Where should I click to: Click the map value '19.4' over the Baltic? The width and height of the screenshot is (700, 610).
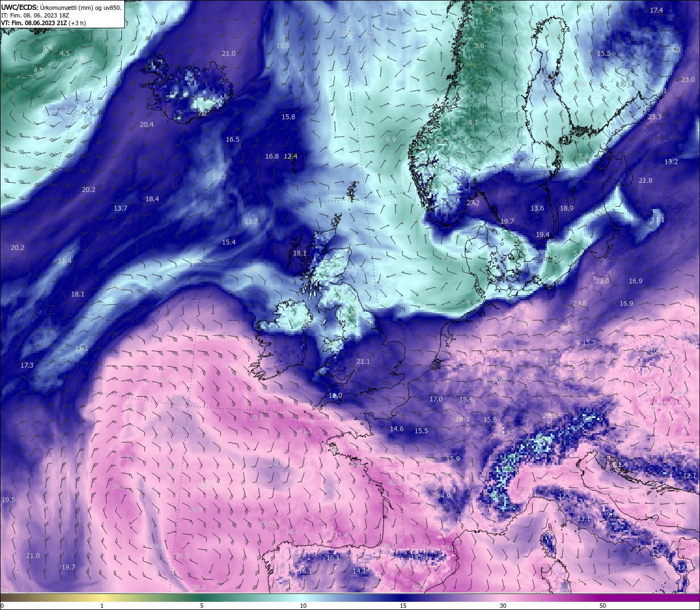tap(542, 235)
